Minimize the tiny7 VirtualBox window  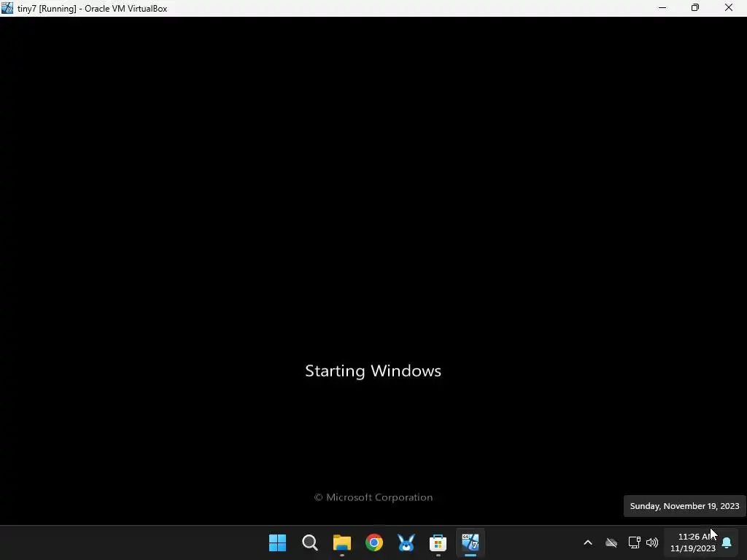click(662, 7)
